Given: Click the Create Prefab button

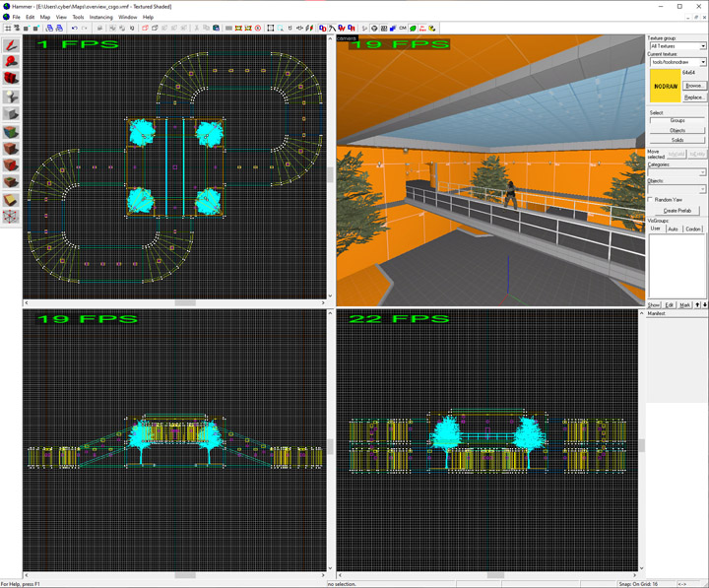Looking at the screenshot, I should 677,211.
